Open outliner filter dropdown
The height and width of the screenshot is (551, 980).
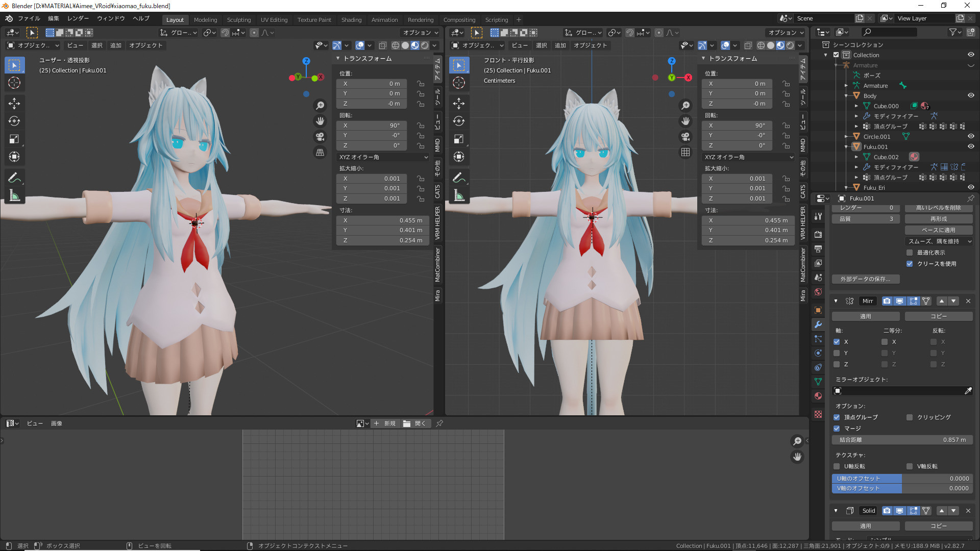click(x=954, y=32)
